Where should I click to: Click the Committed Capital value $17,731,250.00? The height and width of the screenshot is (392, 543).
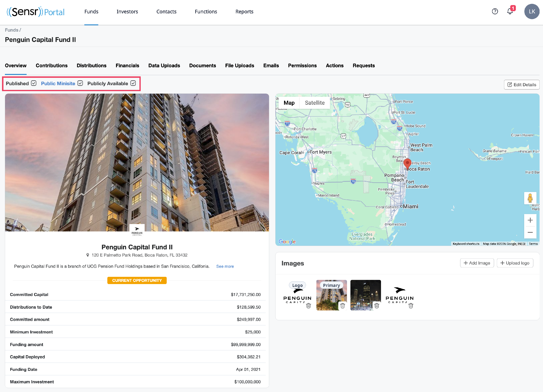tap(246, 295)
